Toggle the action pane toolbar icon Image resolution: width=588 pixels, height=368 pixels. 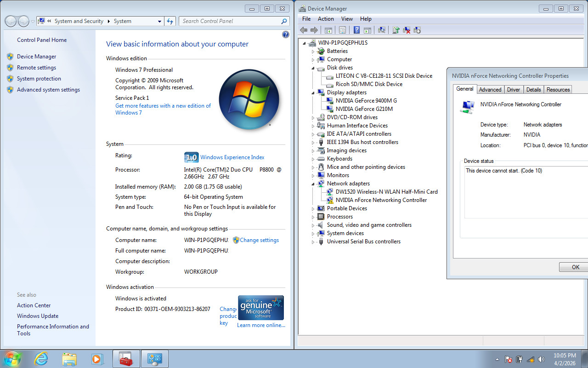click(x=367, y=30)
